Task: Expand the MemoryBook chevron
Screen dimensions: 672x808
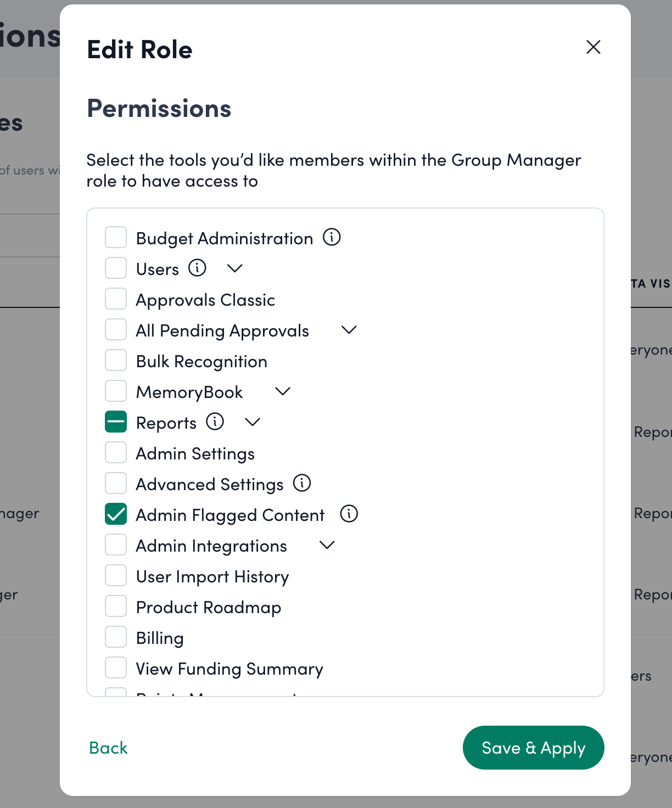Action: click(283, 391)
